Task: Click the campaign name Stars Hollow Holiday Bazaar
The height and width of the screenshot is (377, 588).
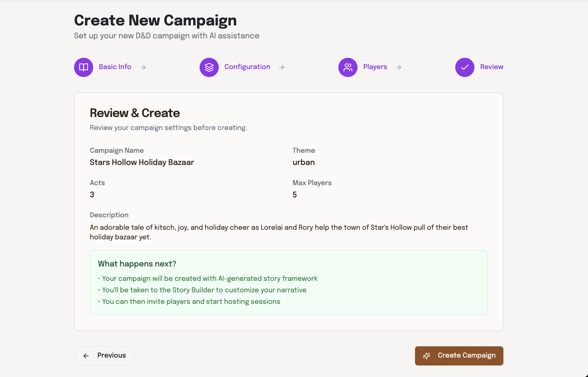Action: tap(142, 162)
